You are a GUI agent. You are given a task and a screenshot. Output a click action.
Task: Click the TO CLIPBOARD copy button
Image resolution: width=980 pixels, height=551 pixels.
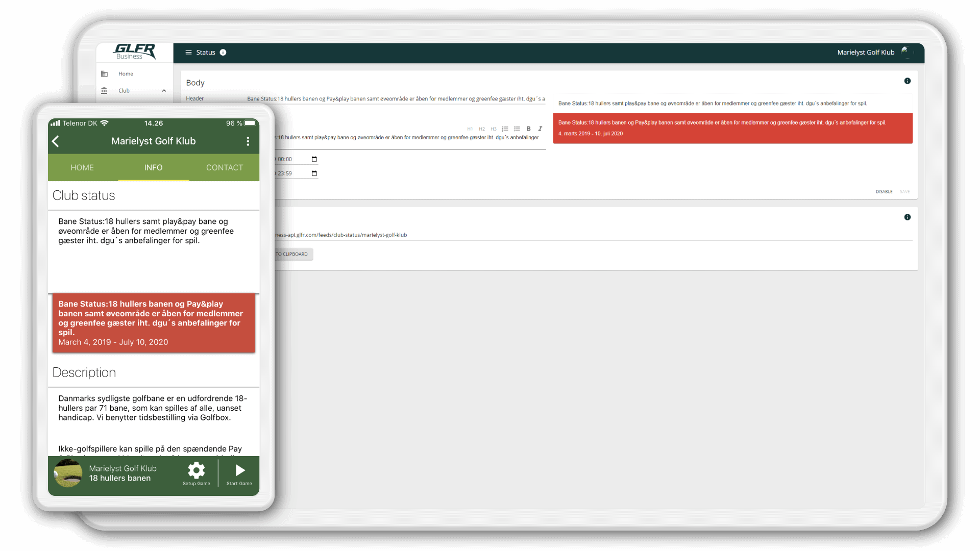point(293,254)
